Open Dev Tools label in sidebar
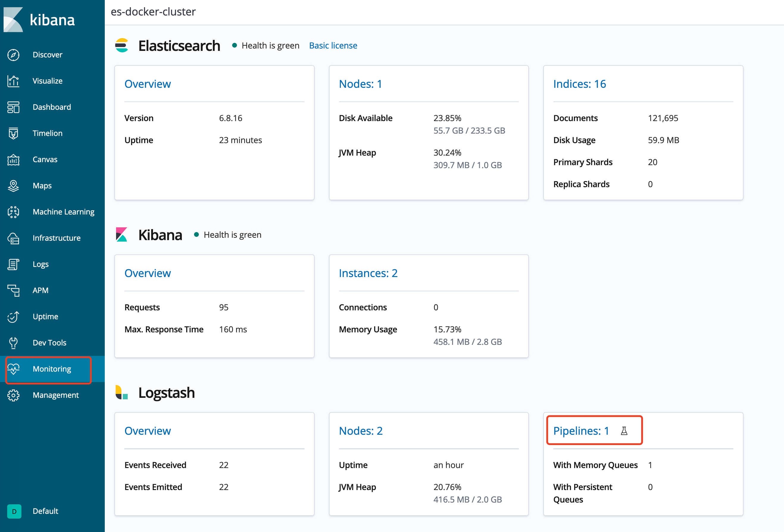Image resolution: width=784 pixels, height=532 pixels. 50,343
